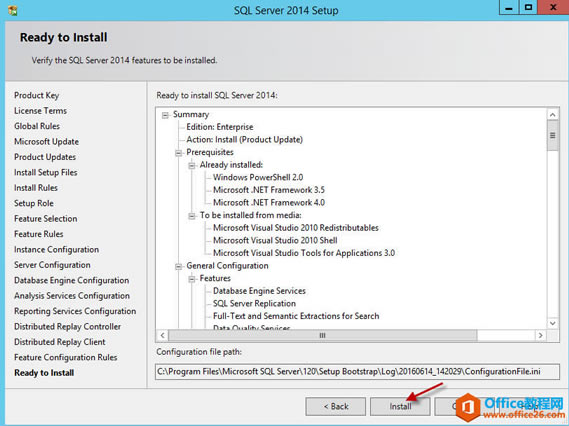
Task: Click To be installed from media label
Action: 250,216
